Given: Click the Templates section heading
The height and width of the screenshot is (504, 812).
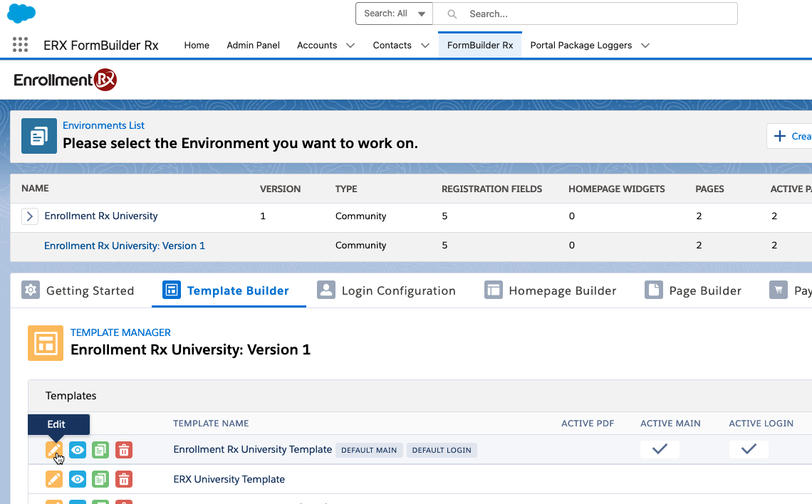Looking at the screenshot, I should pos(71,396).
